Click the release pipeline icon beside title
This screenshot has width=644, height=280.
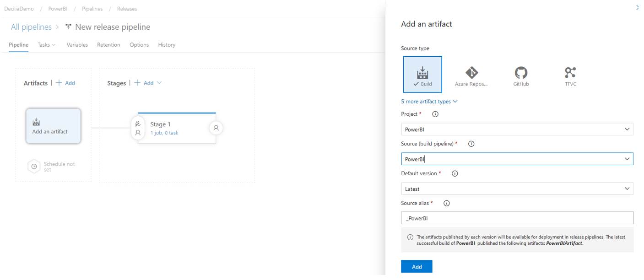(x=69, y=27)
